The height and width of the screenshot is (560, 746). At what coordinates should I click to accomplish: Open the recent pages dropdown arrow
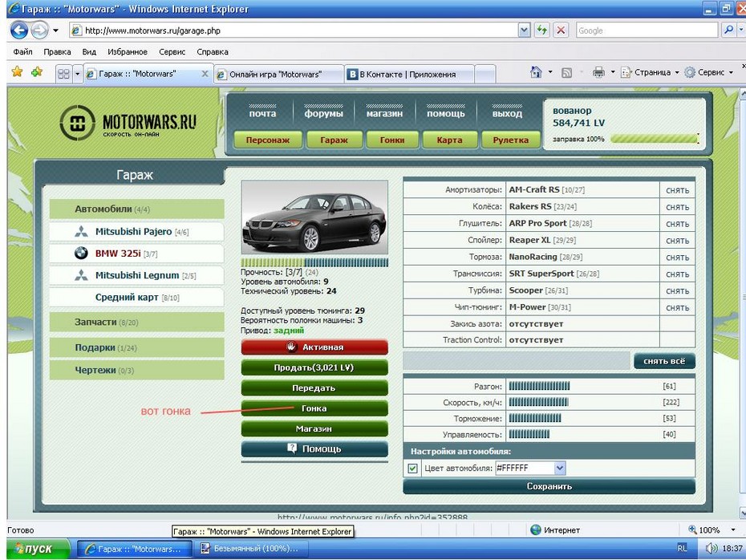[x=55, y=30]
